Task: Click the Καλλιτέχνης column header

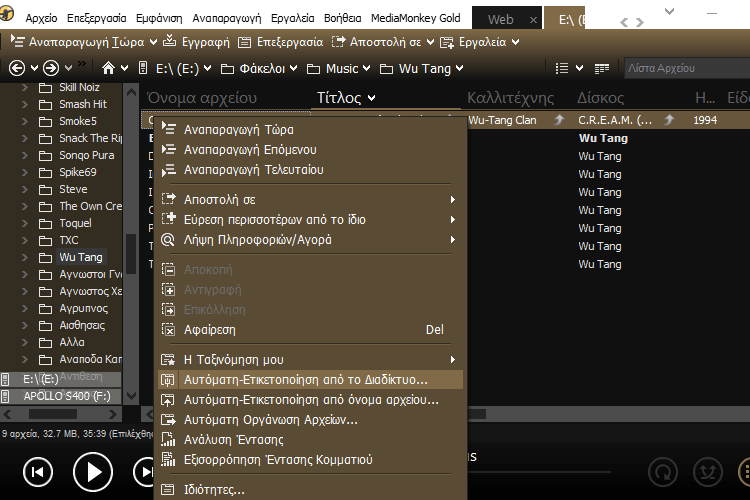Action: (510, 98)
